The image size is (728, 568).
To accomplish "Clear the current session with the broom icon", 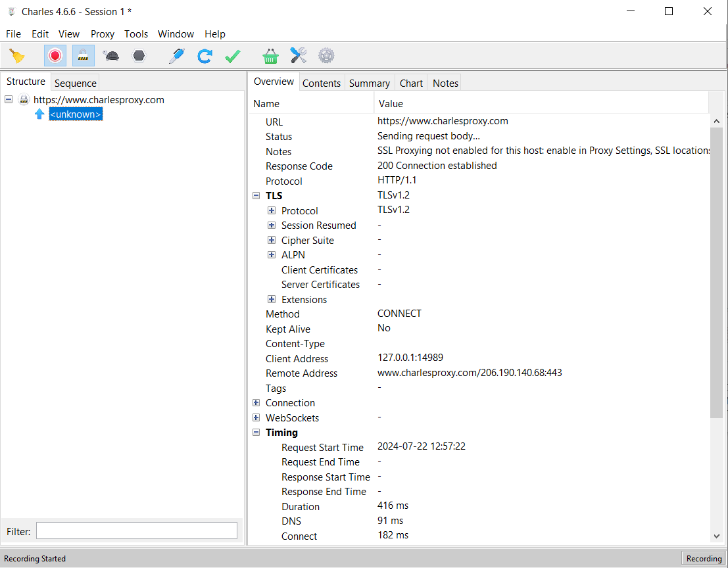I will [x=18, y=55].
